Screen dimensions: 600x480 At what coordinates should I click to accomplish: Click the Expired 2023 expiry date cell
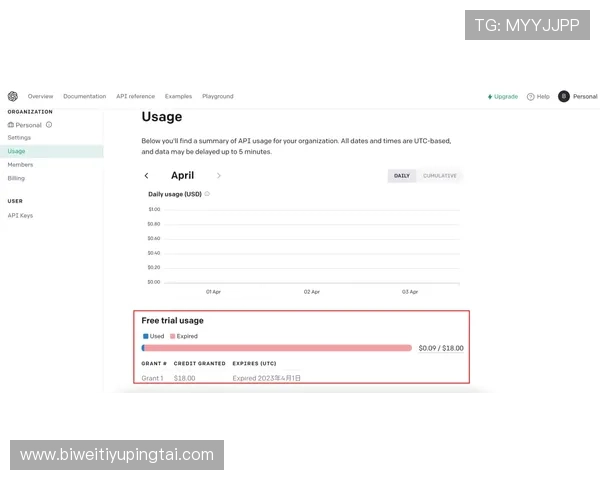[x=266, y=378]
